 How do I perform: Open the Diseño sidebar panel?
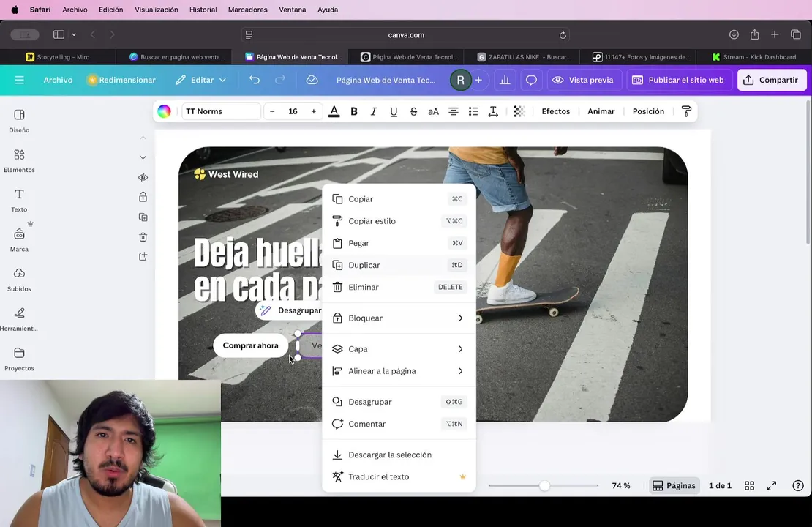pyautogui.click(x=19, y=121)
